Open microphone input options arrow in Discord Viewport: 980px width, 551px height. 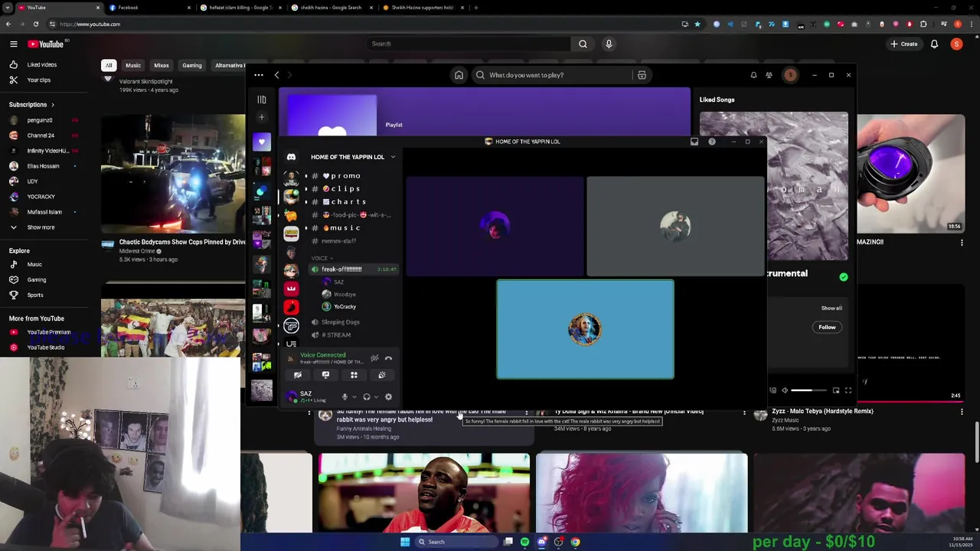tap(354, 397)
